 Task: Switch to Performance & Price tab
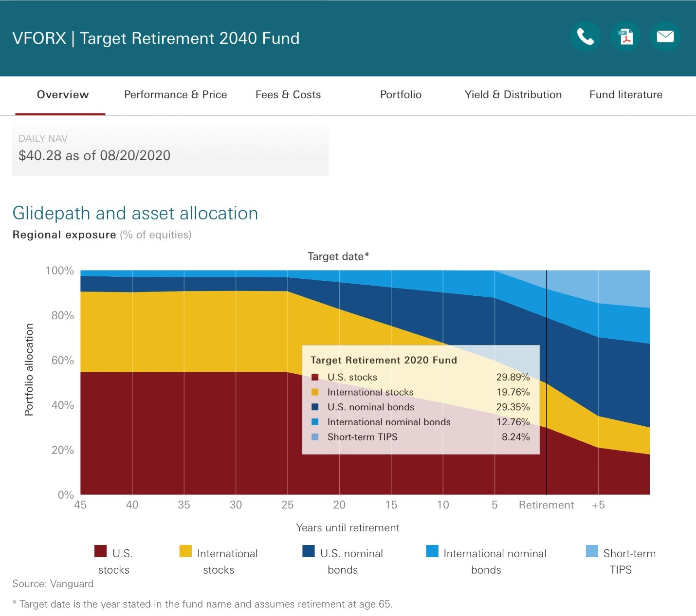176,95
